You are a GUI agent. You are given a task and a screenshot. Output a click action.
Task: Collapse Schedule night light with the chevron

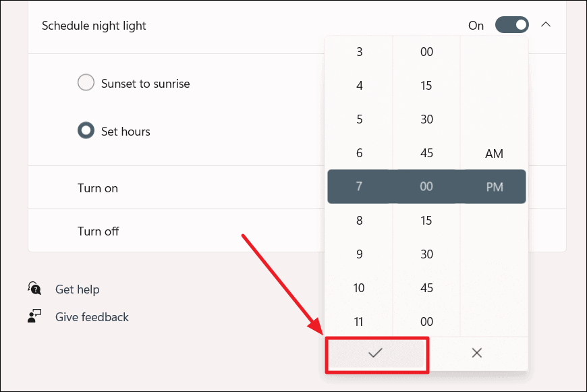tap(547, 24)
